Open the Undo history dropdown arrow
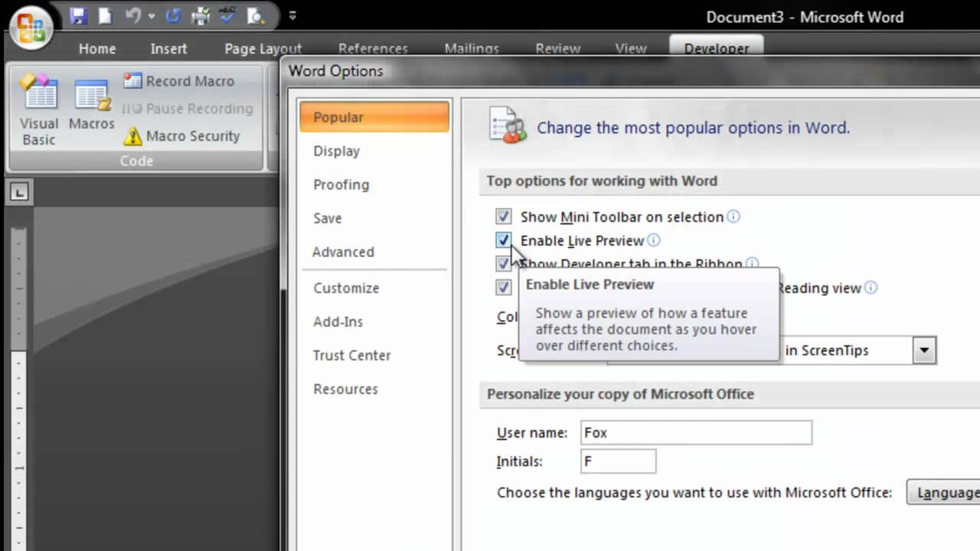 (x=151, y=15)
